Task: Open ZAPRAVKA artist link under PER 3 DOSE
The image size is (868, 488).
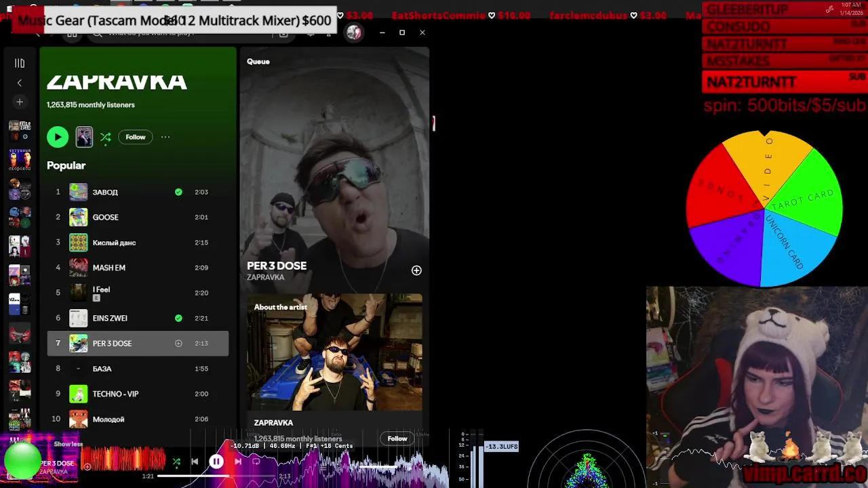Action: (x=266, y=277)
